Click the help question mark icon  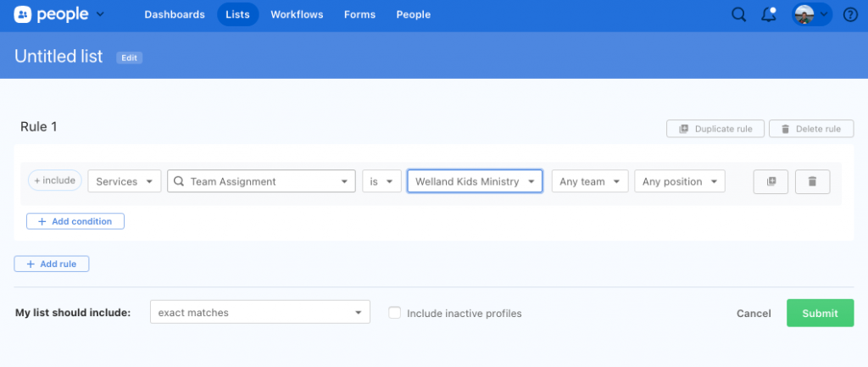(850, 14)
